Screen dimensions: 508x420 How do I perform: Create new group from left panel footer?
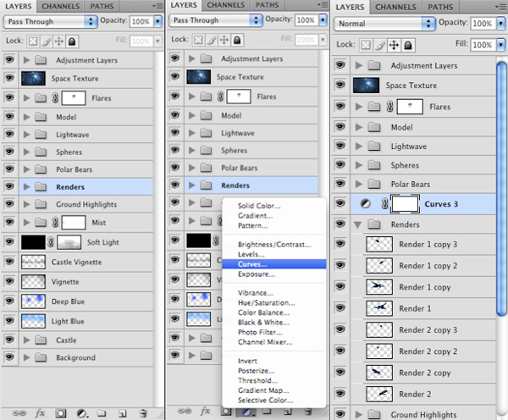pos(102,413)
